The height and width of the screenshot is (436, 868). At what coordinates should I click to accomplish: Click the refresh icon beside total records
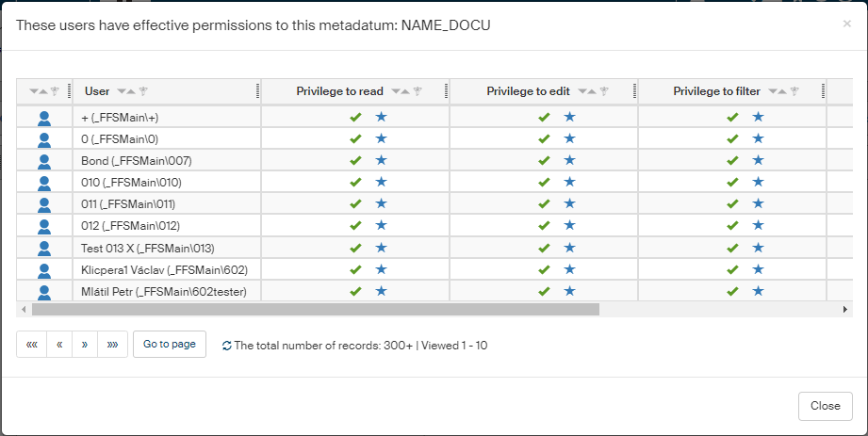pos(226,346)
